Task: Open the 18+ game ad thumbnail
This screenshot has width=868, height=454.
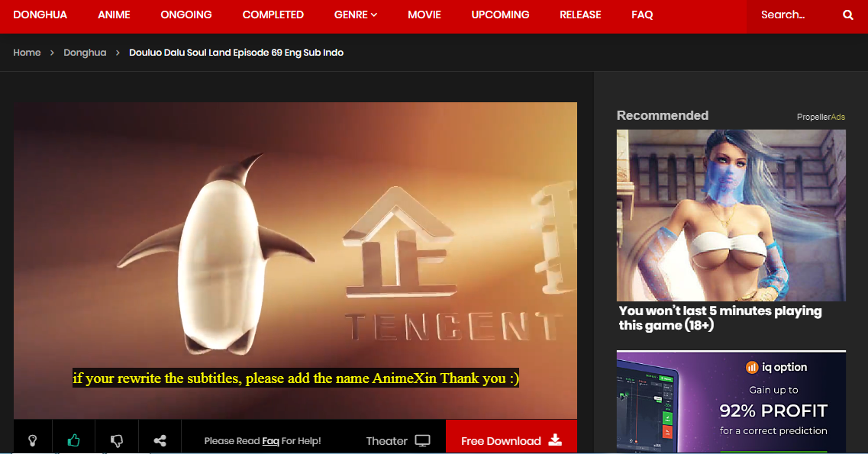Action: (x=731, y=215)
